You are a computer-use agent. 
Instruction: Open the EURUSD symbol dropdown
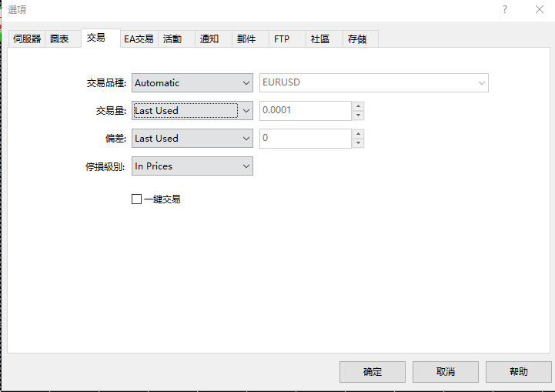tap(374, 83)
